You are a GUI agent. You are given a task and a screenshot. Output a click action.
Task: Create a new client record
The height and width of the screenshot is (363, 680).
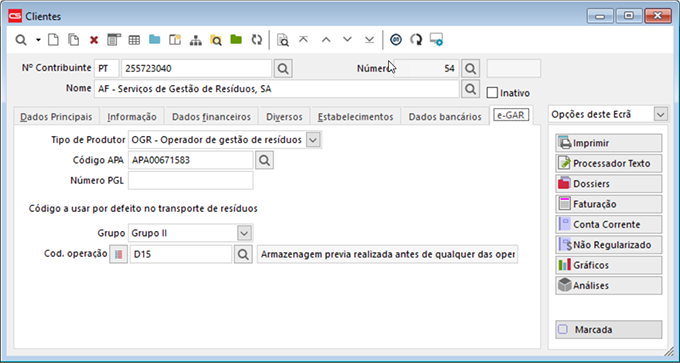click(53, 40)
